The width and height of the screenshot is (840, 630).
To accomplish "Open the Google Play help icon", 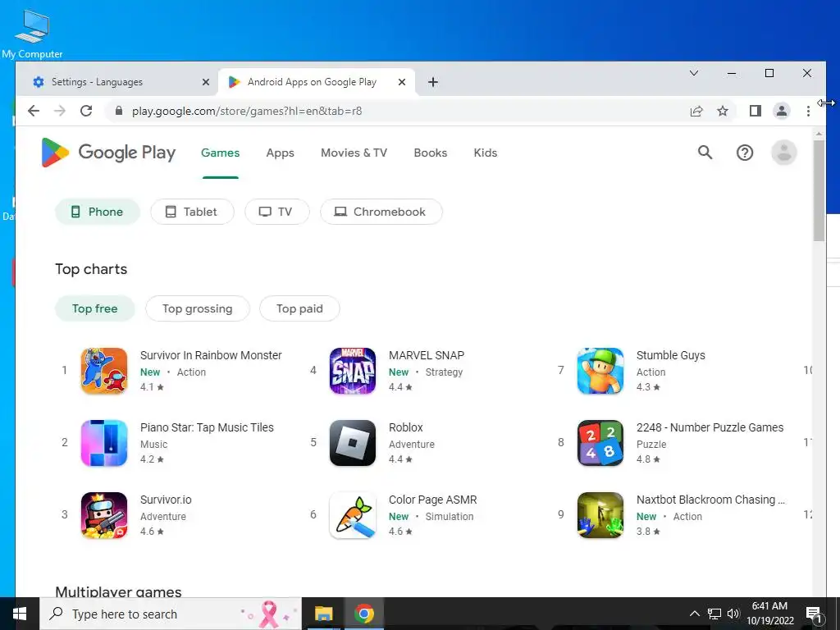I will coord(745,153).
